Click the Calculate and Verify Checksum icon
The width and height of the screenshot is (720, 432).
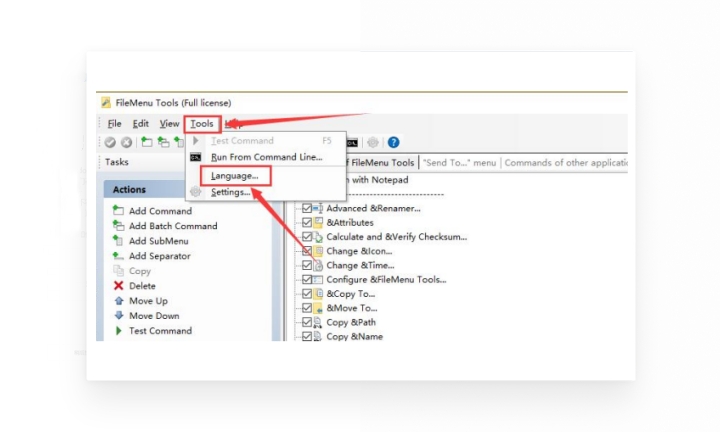click(318, 237)
